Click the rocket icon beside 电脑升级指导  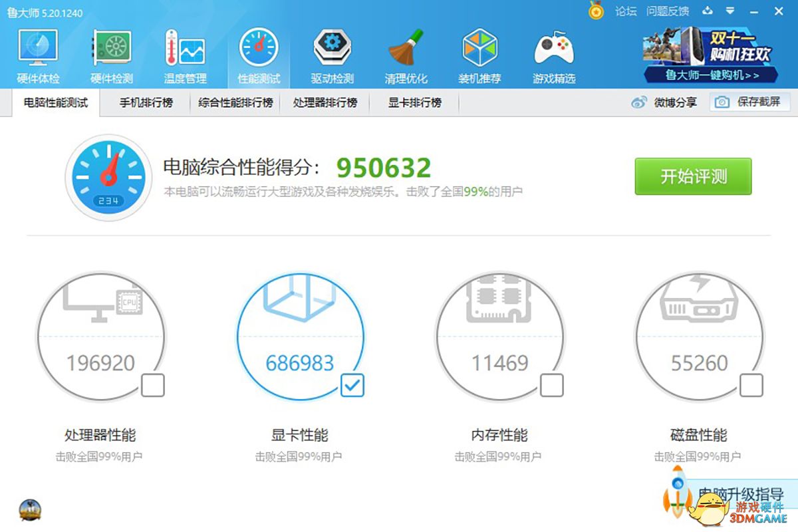(677, 491)
